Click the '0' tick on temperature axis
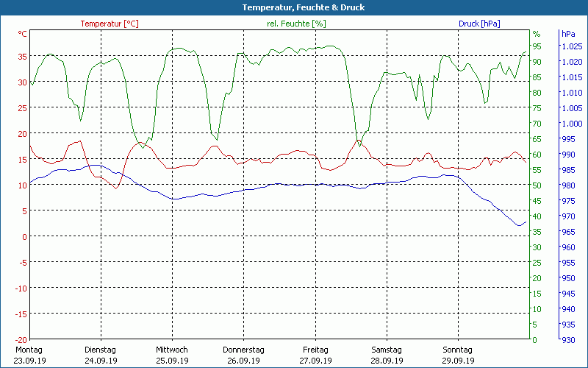Image resolution: width=588 pixels, height=368 pixels. 25,236
